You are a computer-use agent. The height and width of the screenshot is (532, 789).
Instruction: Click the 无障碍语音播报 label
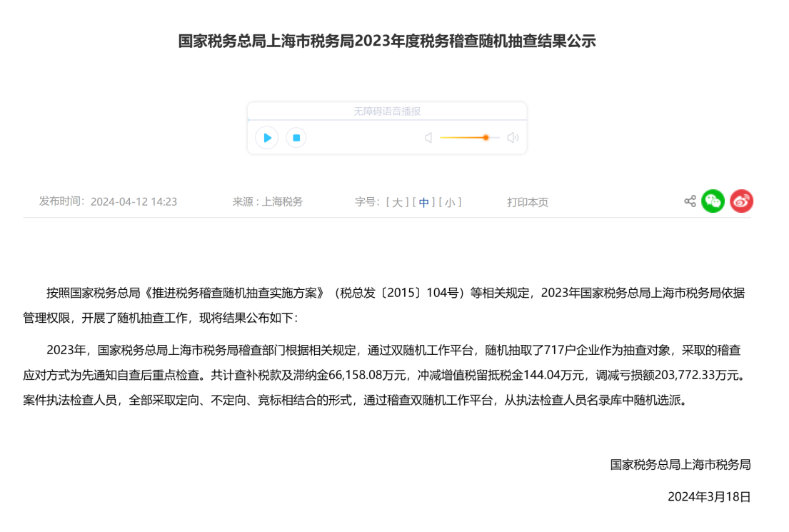pos(387,111)
